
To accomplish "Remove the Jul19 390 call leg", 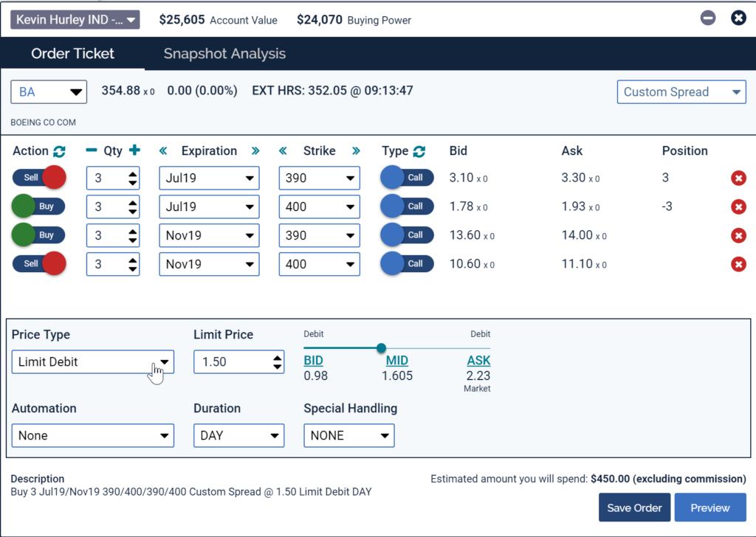I will click(738, 178).
